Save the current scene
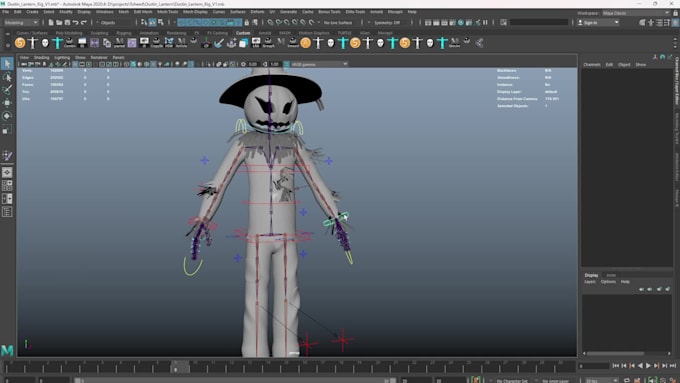 (x=67, y=22)
